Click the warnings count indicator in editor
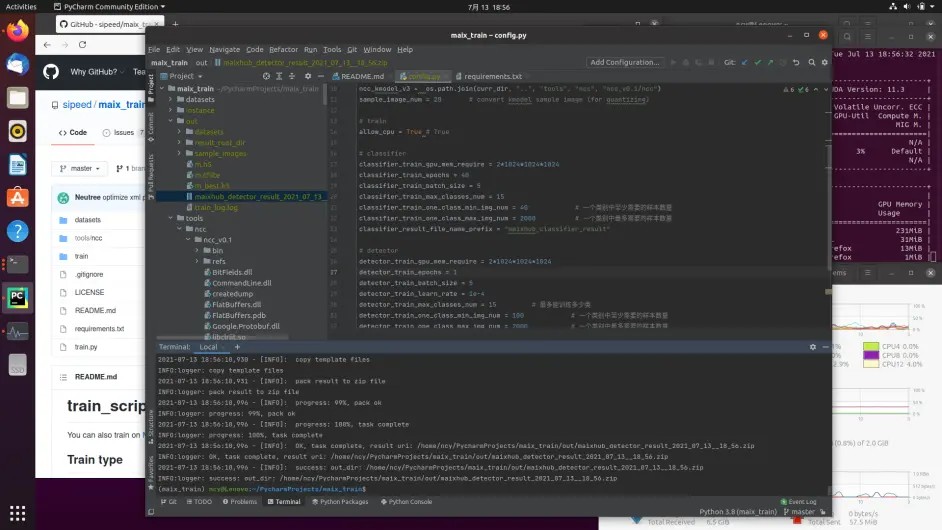The image size is (942, 530). pyautogui.click(x=789, y=90)
